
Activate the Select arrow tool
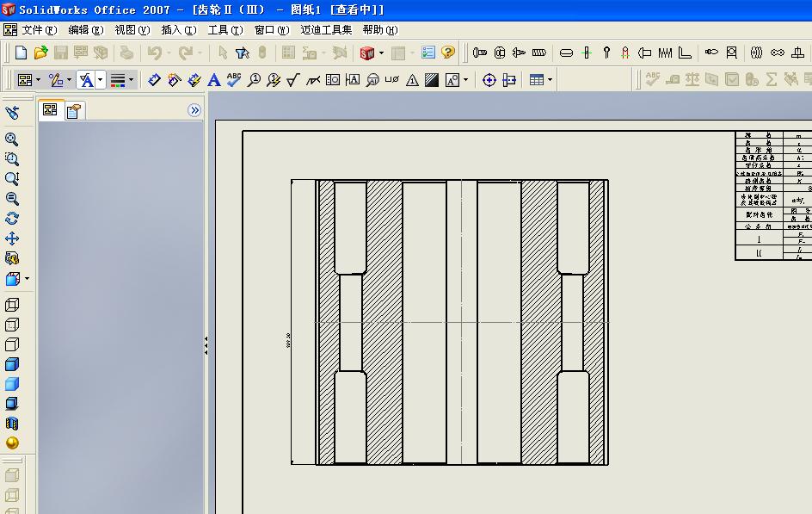tap(223, 53)
